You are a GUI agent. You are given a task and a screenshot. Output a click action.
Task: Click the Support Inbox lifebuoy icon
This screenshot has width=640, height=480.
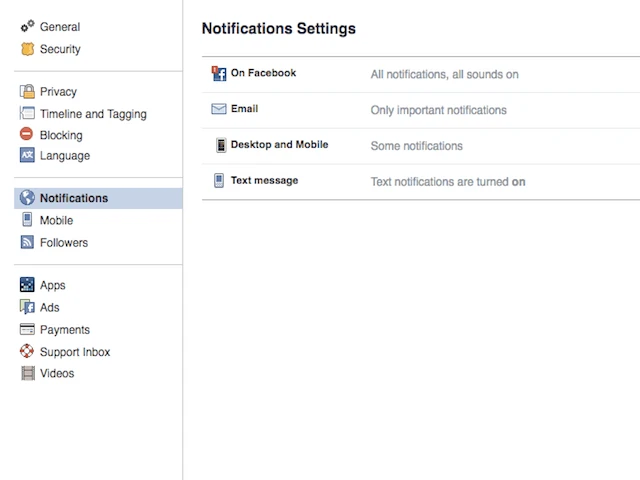pos(27,352)
